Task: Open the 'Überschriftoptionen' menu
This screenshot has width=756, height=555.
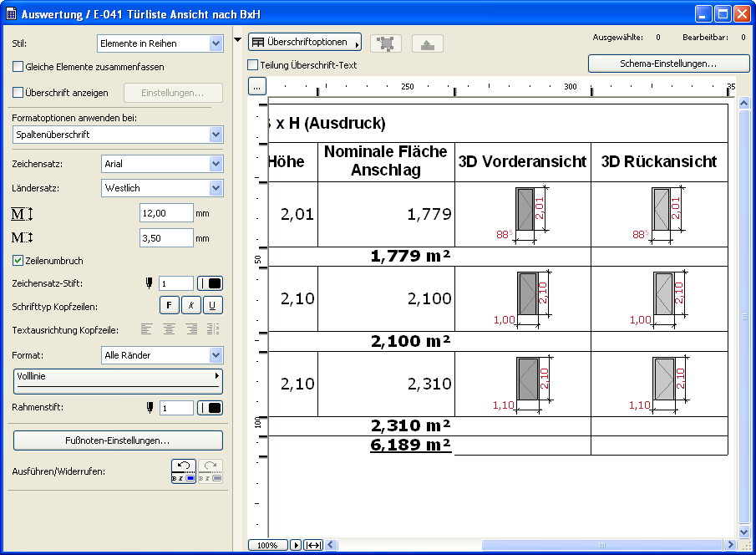Action: [304, 43]
